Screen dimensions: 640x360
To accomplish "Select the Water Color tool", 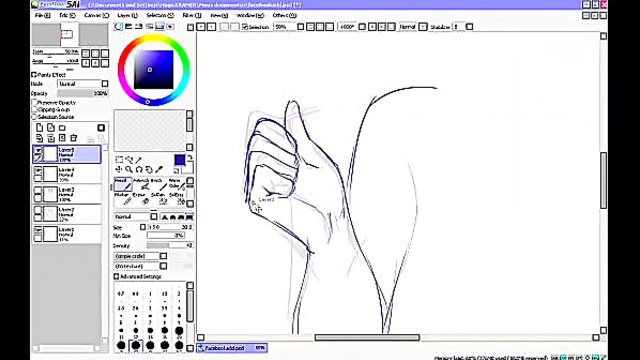I will tap(176, 184).
